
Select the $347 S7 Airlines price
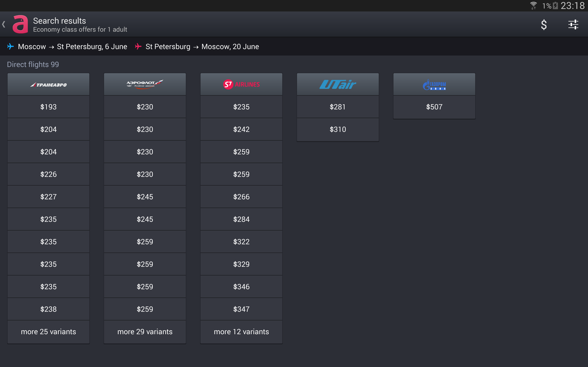(241, 309)
